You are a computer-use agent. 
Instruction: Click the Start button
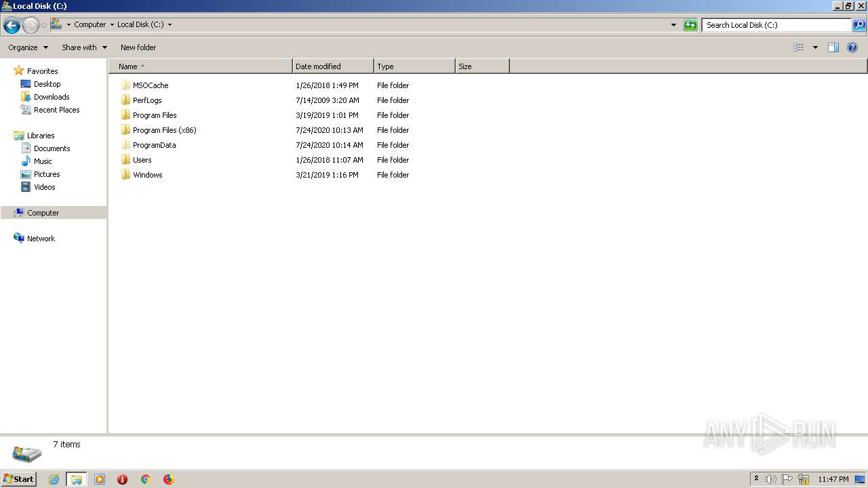pos(18,479)
